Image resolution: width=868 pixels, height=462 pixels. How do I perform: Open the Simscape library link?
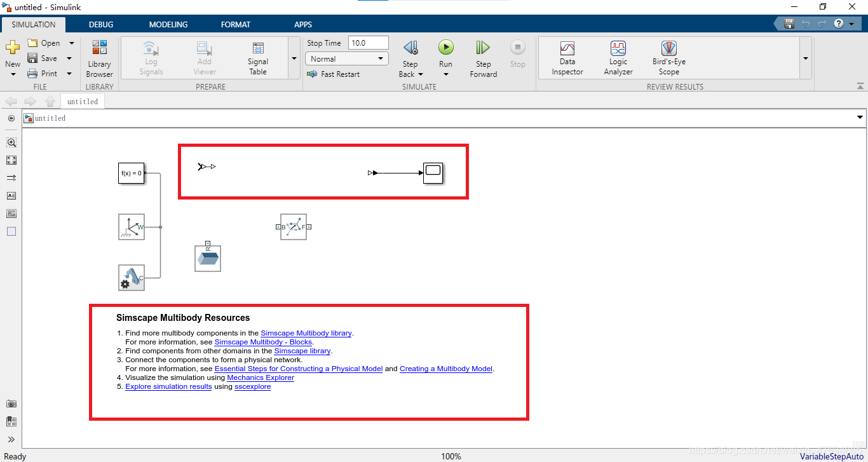pos(302,351)
